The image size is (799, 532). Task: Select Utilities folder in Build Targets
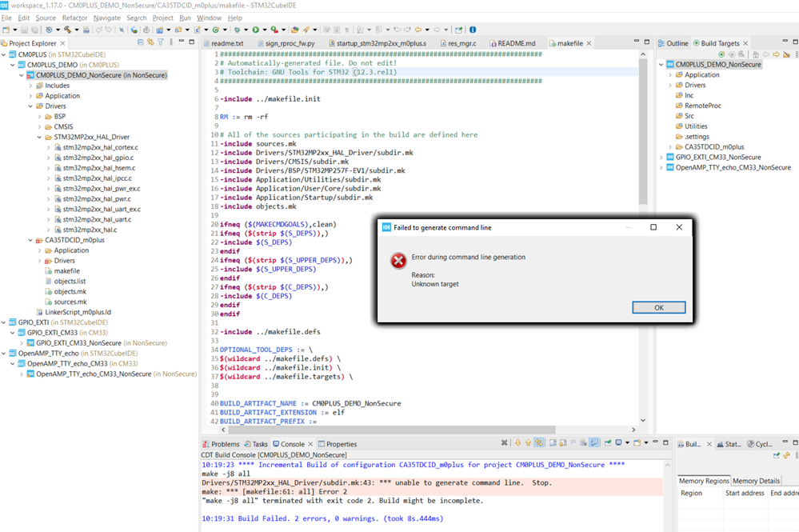[x=692, y=126]
